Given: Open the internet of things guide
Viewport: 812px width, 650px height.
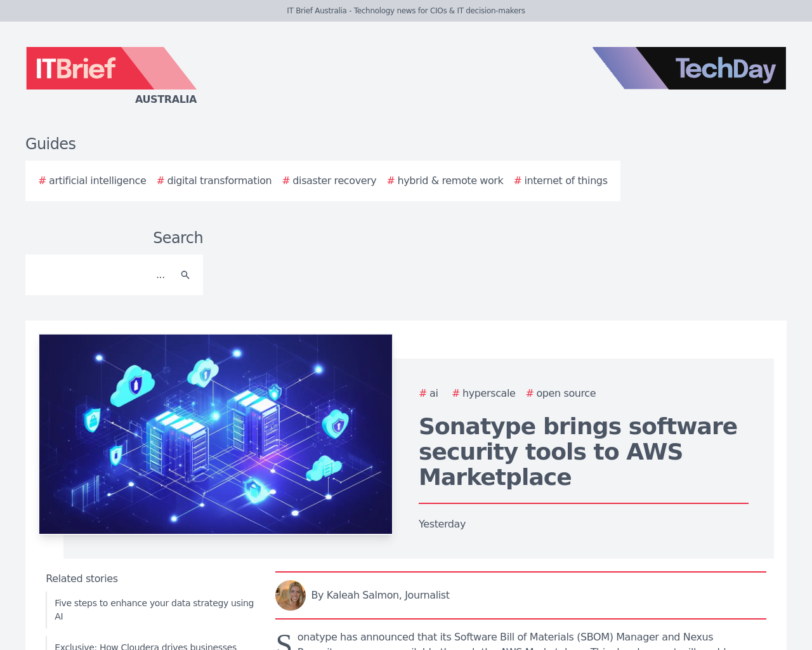Looking at the screenshot, I should tap(561, 181).
